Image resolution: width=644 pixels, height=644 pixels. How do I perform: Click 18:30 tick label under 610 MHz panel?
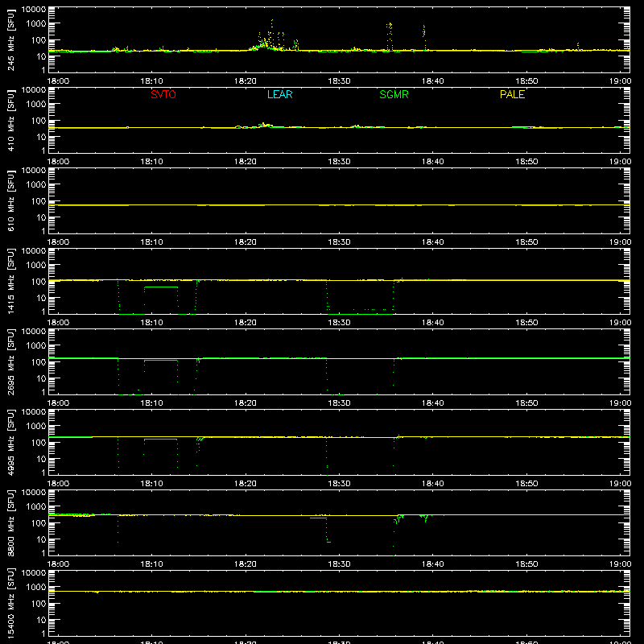[339, 242]
